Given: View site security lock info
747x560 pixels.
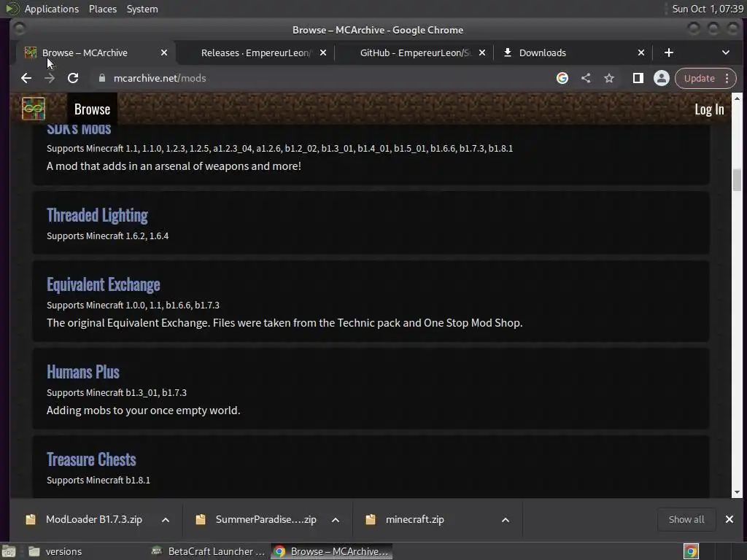Looking at the screenshot, I should coord(101,78).
